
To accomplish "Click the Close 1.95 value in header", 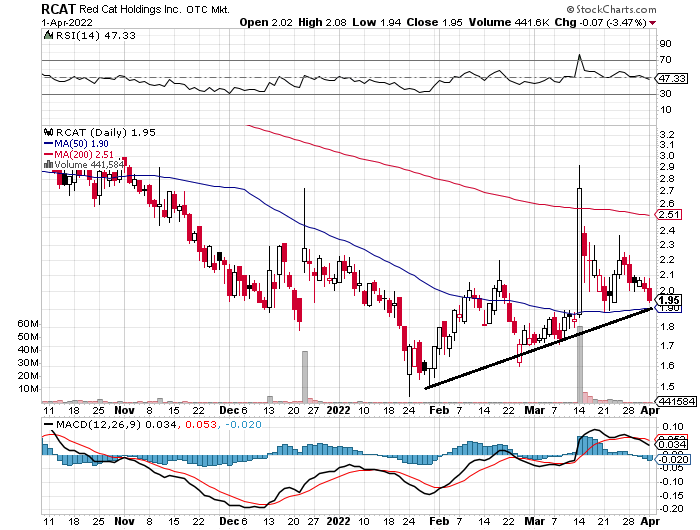I will 434,22.
